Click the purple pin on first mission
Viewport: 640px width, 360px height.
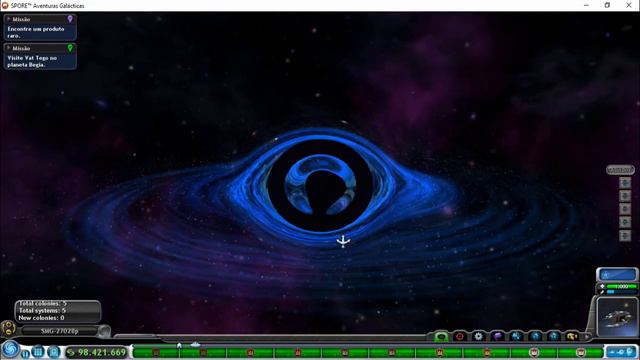[x=70, y=19]
